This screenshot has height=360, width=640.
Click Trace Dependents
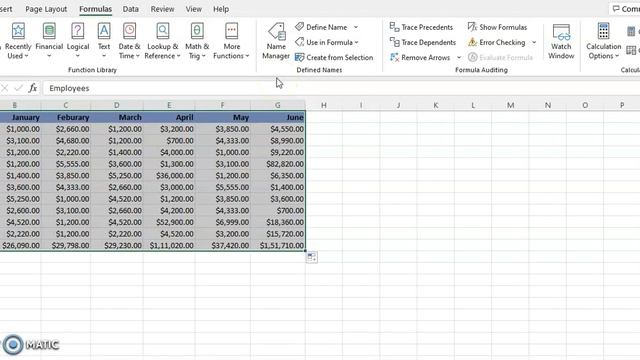pyautogui.click(x=422, y=42)
